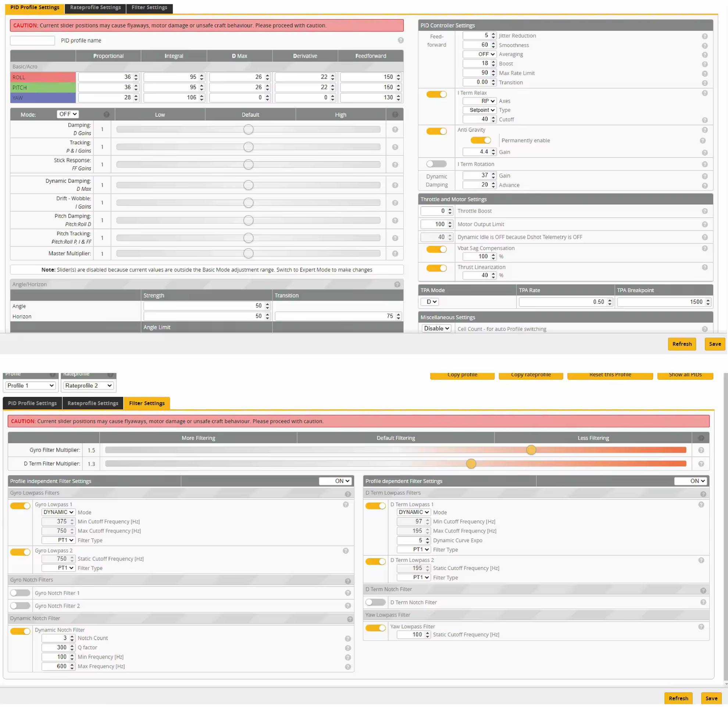Click Refresh button in the top panel
Viewport: 728px width, 707px height.
[x=682, y=344]
